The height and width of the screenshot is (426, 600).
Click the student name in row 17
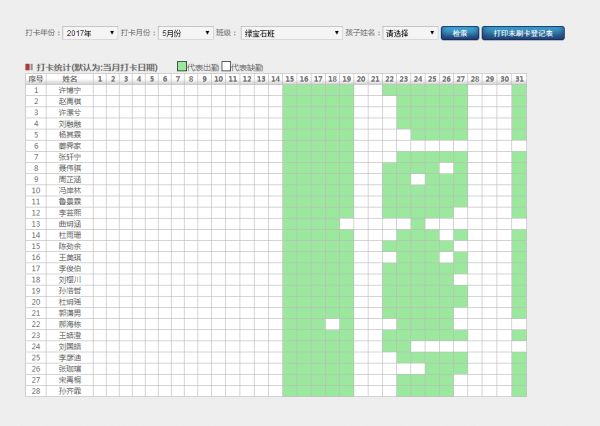point(70,268)
